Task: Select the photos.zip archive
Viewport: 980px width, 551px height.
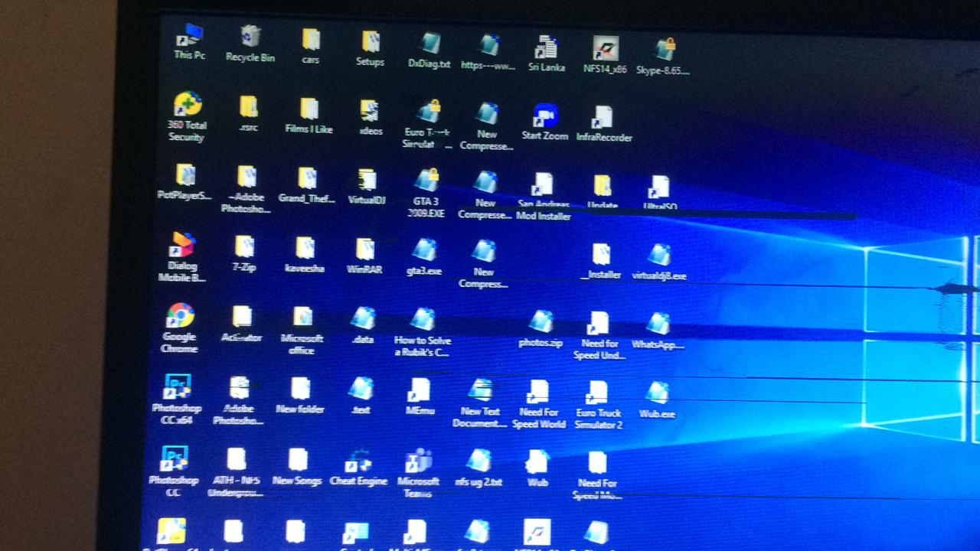Action: click(x=541, y=329)
